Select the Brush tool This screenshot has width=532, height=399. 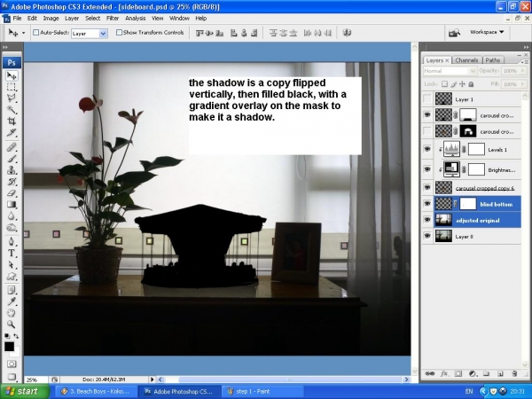click(x=12, y=159)
